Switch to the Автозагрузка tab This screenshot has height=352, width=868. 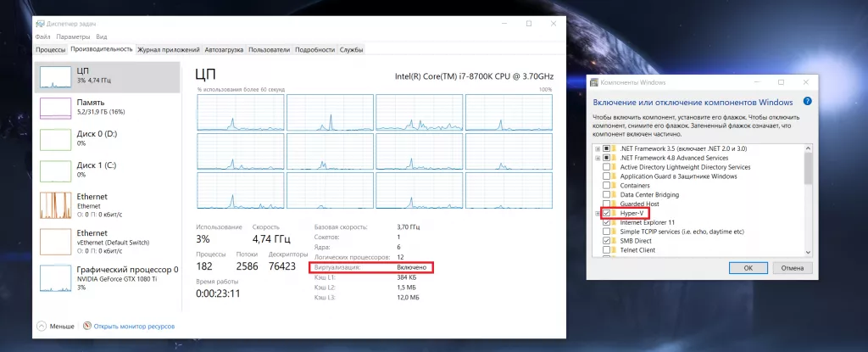pyautogui.click(x=224, y=50)
